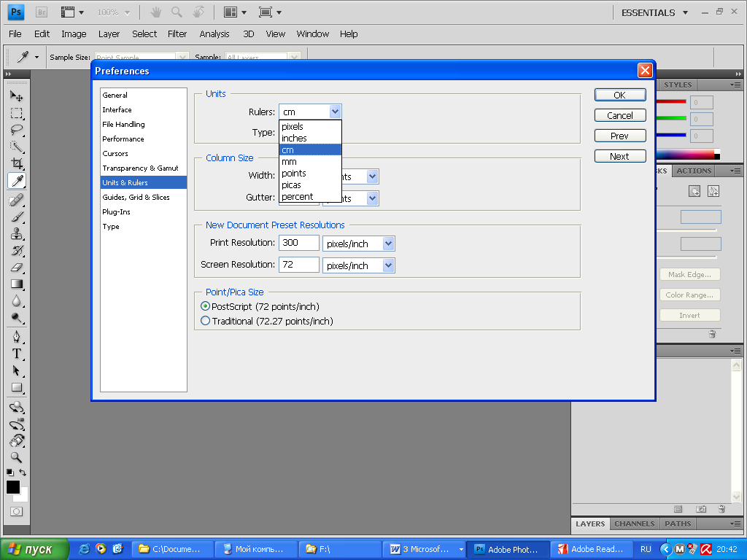The height and width of the screenshot is (560, 747).
Task: Choose percent from Rulers list
Action: coord(310,197)
